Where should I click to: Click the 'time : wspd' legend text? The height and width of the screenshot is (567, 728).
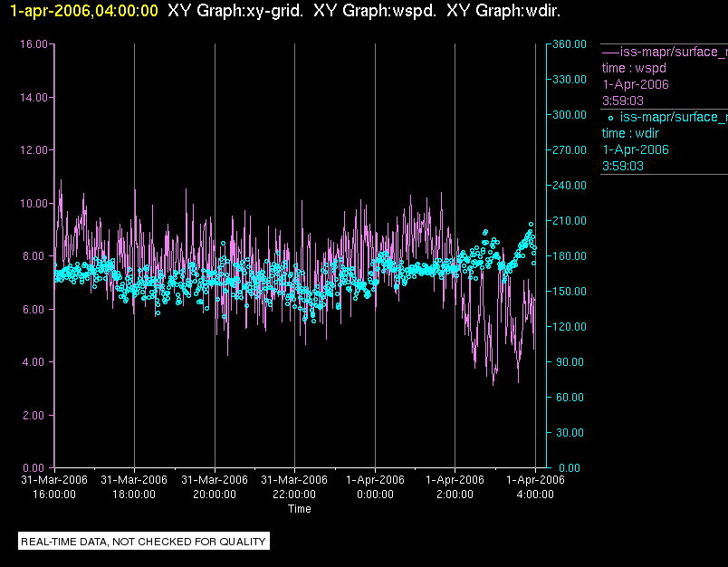(634, 68)
